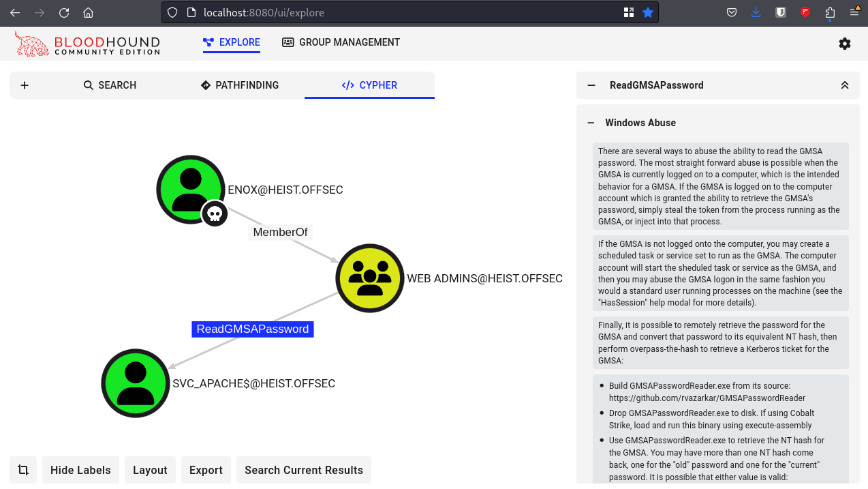Select the SVC_APACHE$ account node
Image resolution: width=868 pixels, height=489 pixels.
[136, 383]
